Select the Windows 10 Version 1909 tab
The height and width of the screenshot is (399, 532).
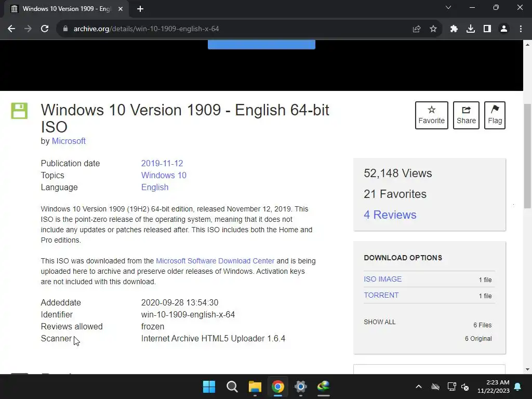(x=66, y=9)
